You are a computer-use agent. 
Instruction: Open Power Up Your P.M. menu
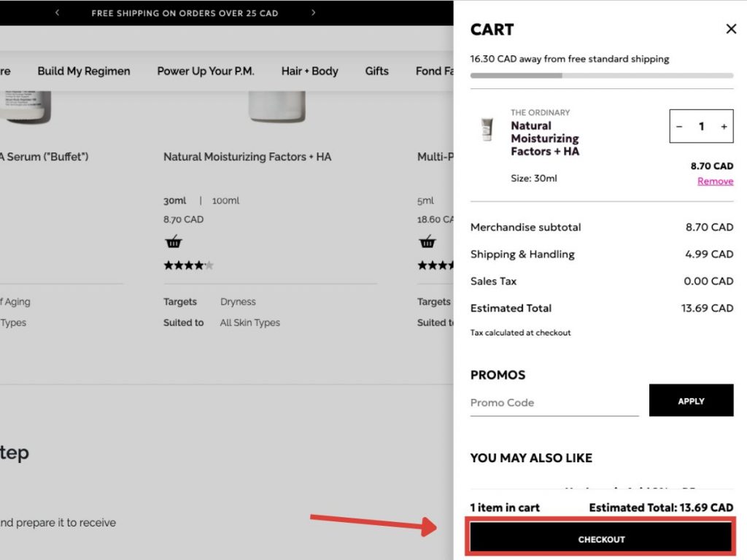click(x=206, y=71)
